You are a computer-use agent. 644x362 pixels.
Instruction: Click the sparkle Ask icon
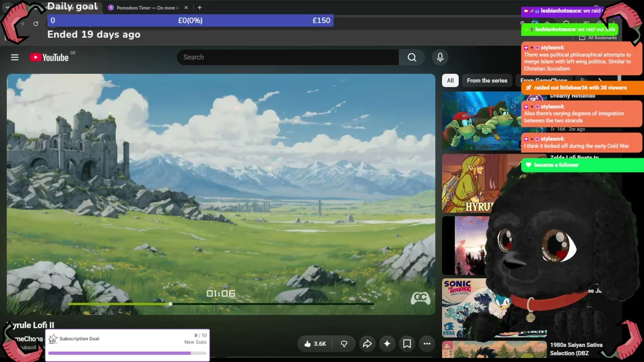pyautogui.click(x=387, y=344)
